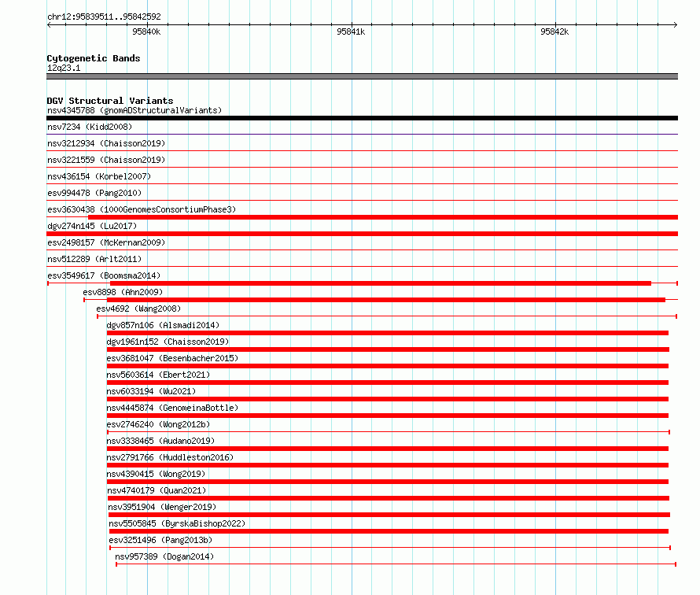Click the red bar under esv3630438
The width and height of the screenshot is (700, 595).
(383, 217)
